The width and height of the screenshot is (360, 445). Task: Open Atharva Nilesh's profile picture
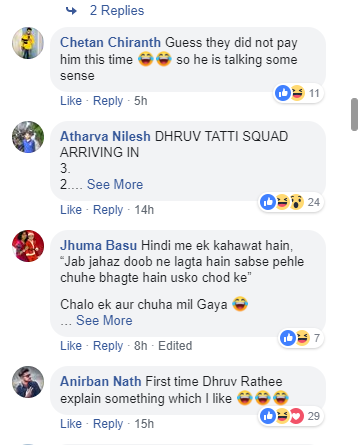coord(28,137)
